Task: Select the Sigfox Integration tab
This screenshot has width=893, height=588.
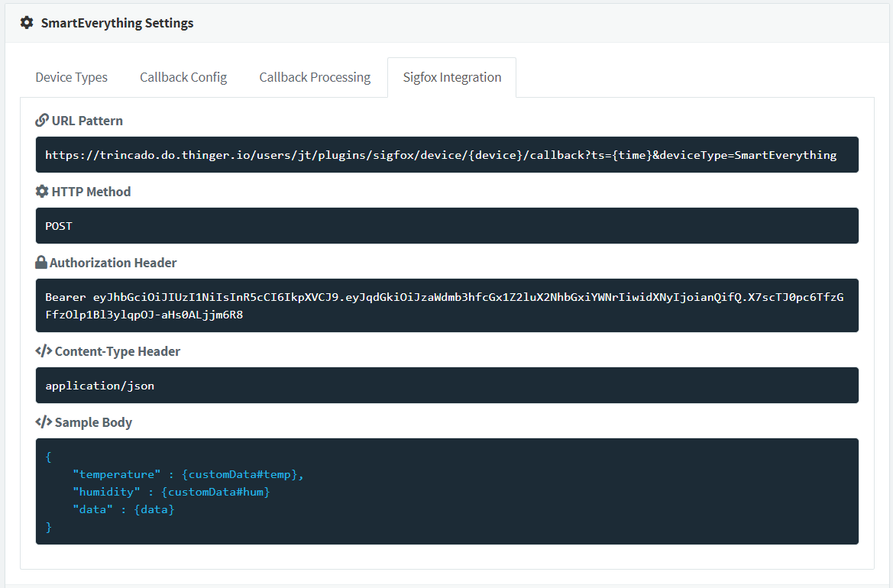Action: [452, 77]
